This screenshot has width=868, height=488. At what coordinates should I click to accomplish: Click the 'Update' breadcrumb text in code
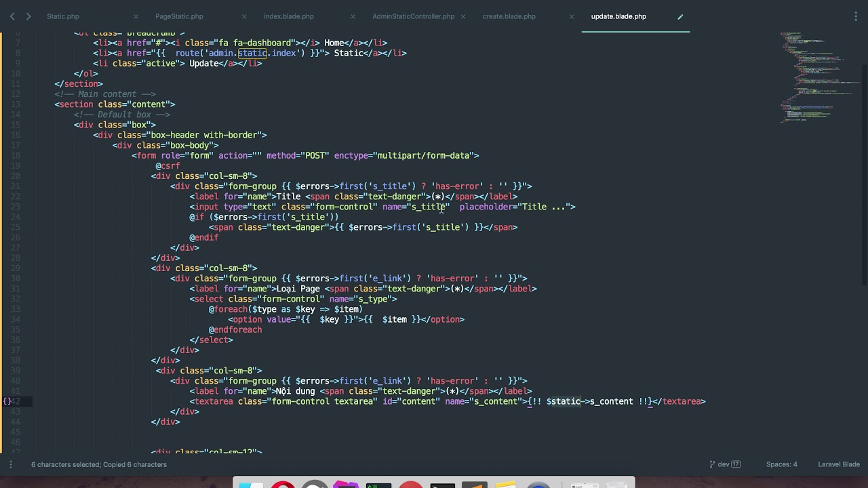(x=204, y=63)
